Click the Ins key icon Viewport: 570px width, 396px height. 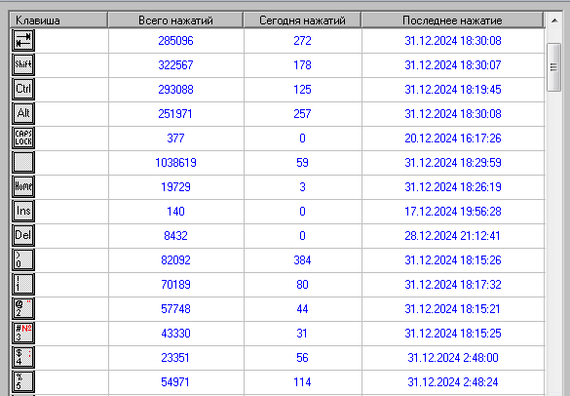(23, 211)
